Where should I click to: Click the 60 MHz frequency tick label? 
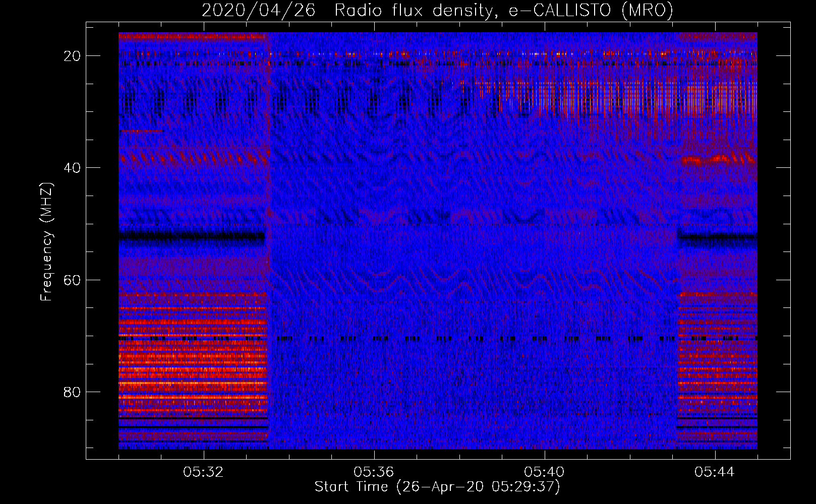(72, 280)
